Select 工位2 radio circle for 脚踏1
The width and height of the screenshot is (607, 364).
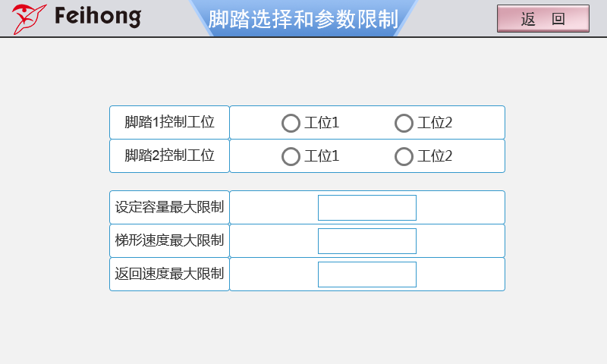(x=404, y=123)
